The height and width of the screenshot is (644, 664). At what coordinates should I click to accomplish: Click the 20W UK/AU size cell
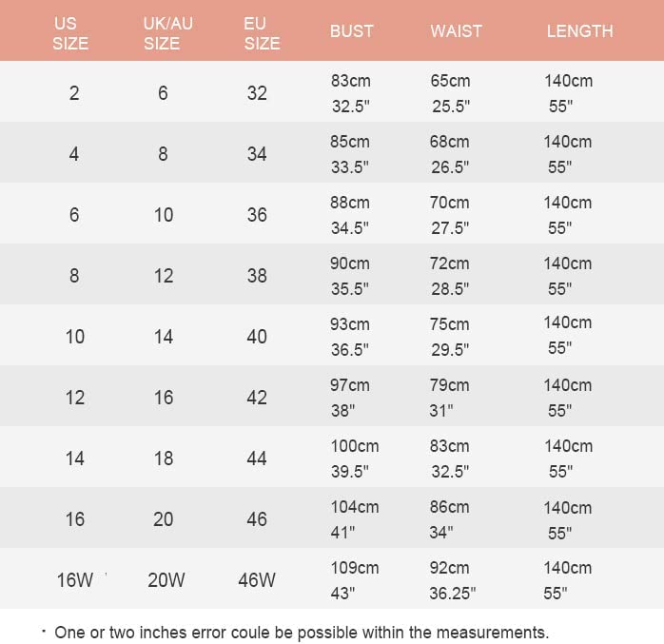click(x=166, y=580)
